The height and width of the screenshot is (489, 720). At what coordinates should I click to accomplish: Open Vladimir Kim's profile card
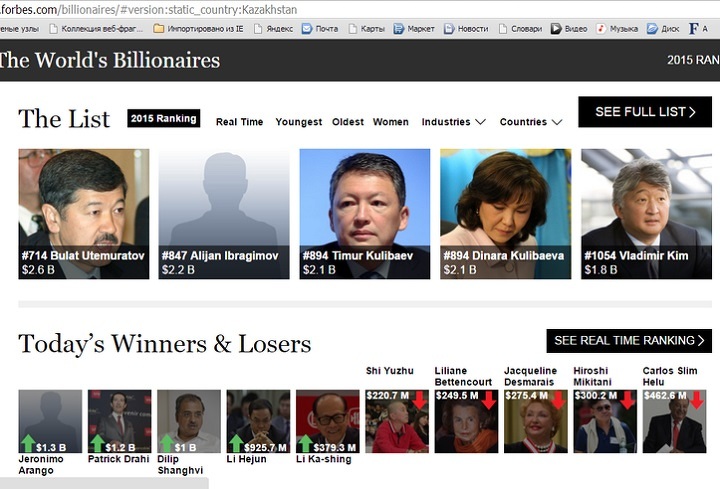[646, 214]
